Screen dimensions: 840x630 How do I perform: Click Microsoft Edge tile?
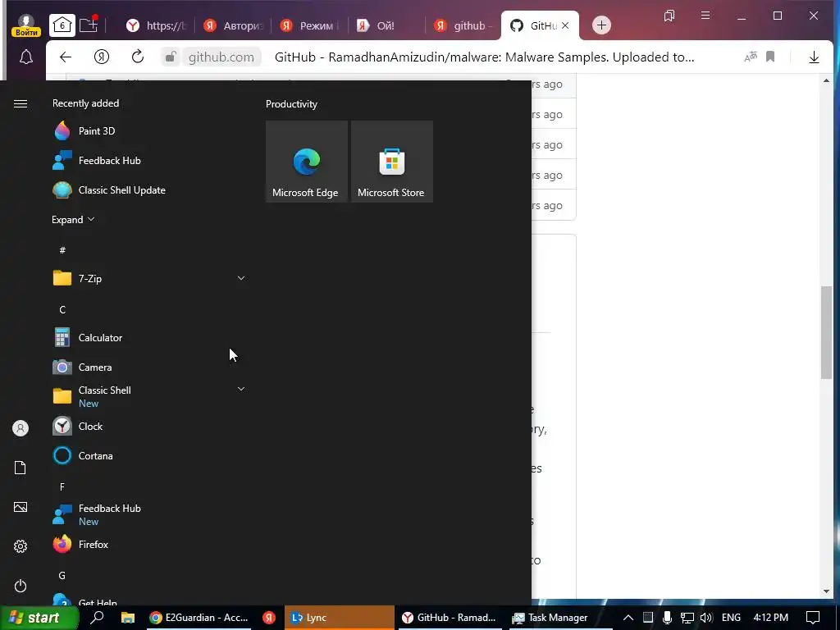(x=307, y=162)
